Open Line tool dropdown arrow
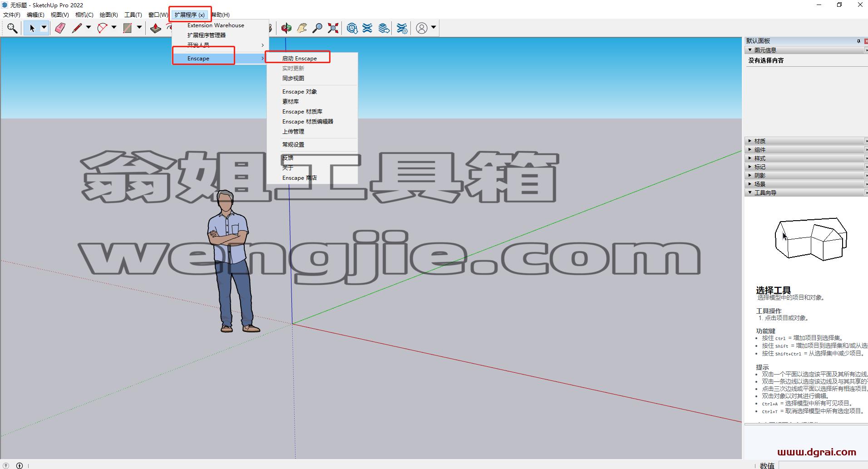The image size is (868, 469). click(x=89, y=28)
